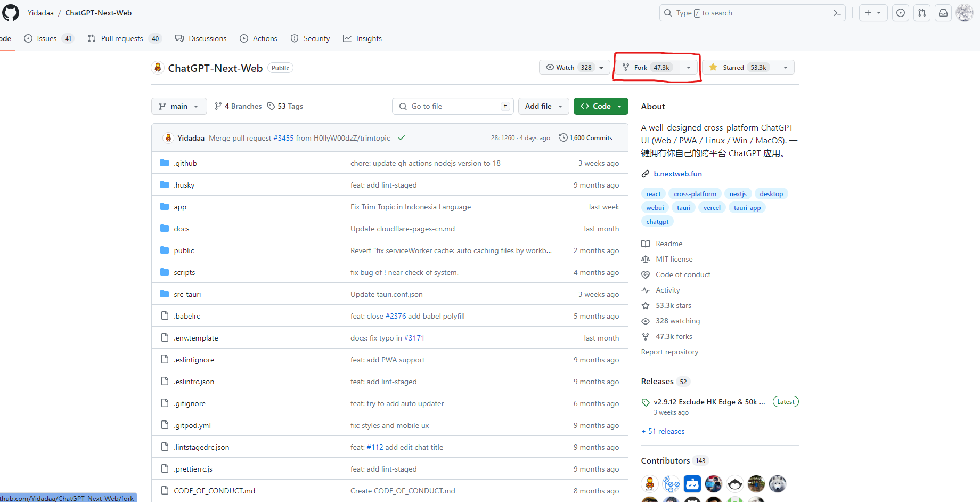Screen dimensions: 980x502
Task: Switch to Discussions tab
Action: click(201, 38)
